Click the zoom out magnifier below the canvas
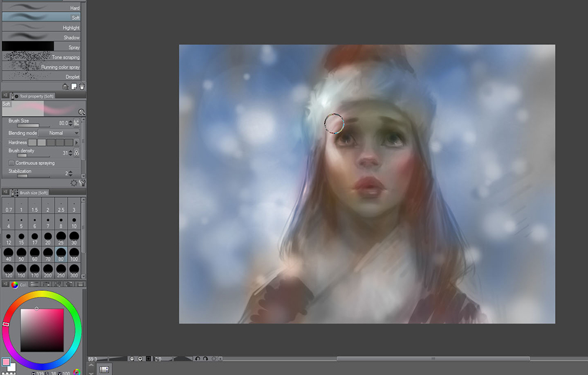The width and height of the screenshot is (588, 375). click(x=132, y=359)
